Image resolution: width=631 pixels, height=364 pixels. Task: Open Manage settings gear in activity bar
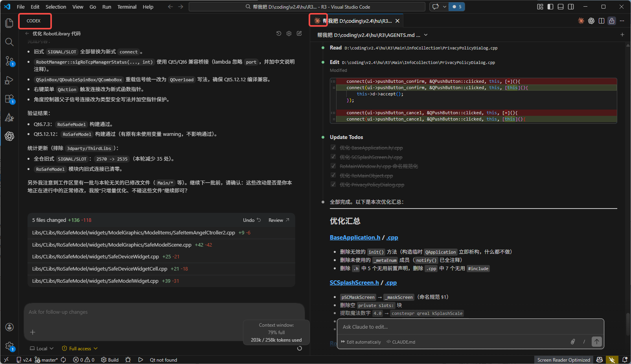[9, 346]
